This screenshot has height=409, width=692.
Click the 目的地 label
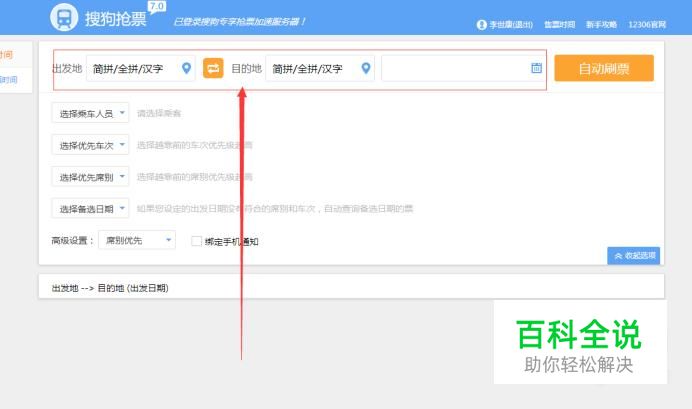[246, 68]
